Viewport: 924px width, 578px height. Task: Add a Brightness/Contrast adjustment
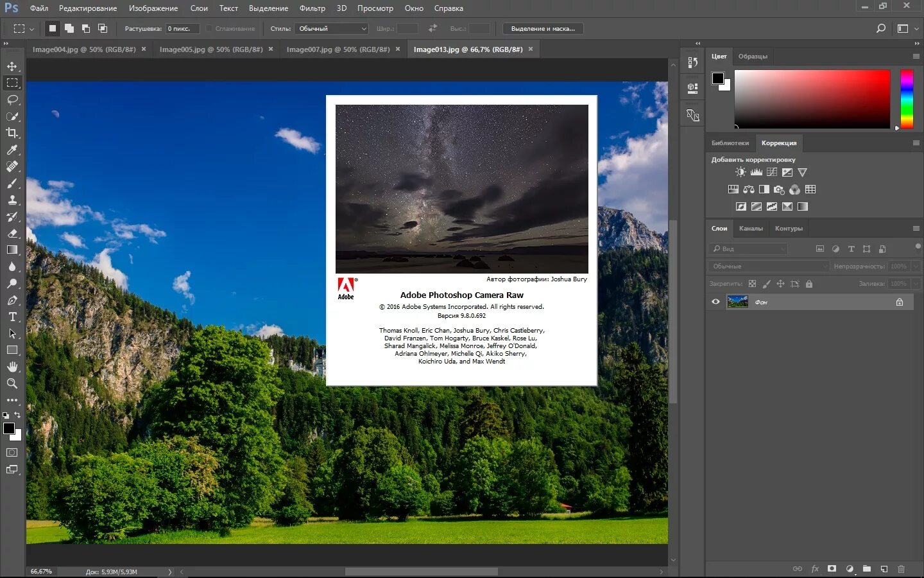pos(740,172)
